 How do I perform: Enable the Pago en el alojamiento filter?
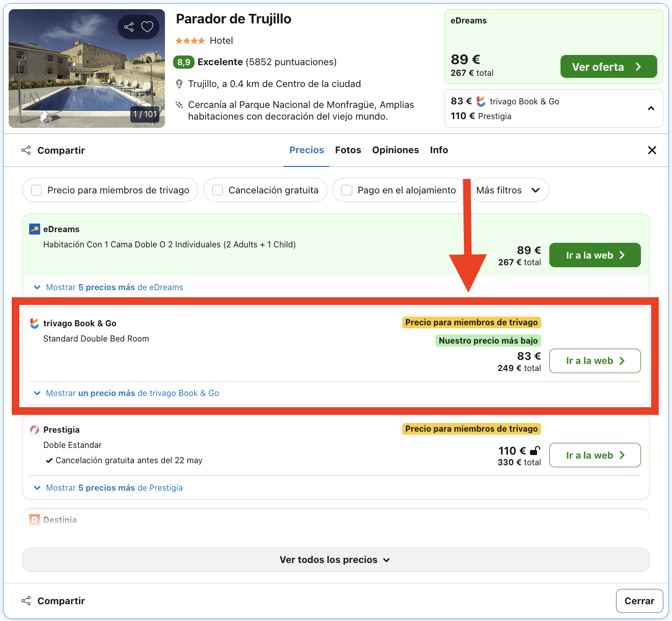coord(347,190)
